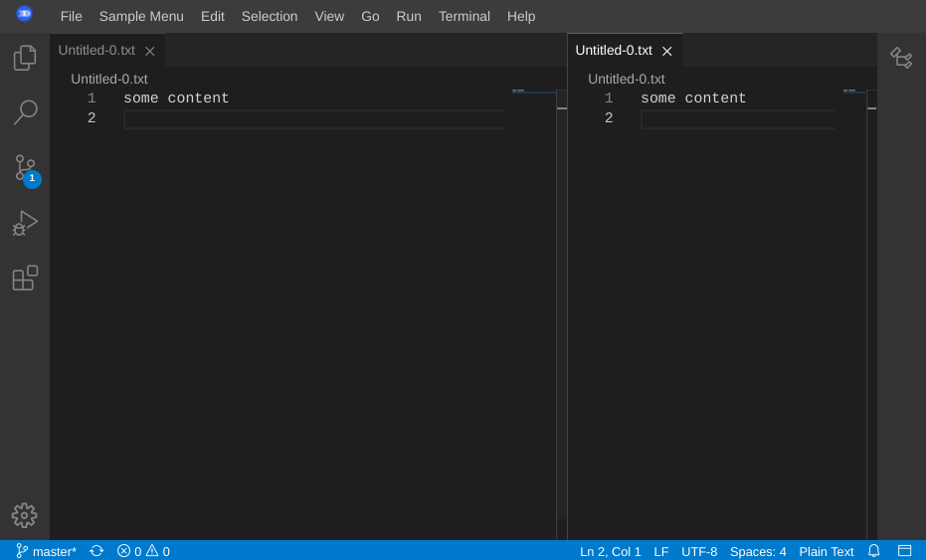Open the Run and Debug view
926x560 pixels.
click(25, 223)
